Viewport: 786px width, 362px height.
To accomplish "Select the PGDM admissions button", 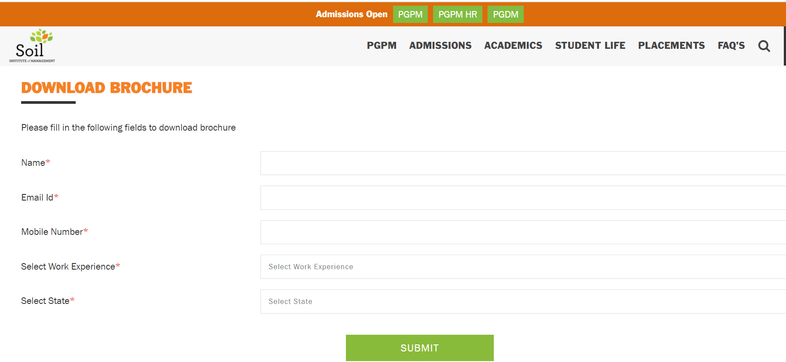I will pyautogui.click(x=505, y=15).
